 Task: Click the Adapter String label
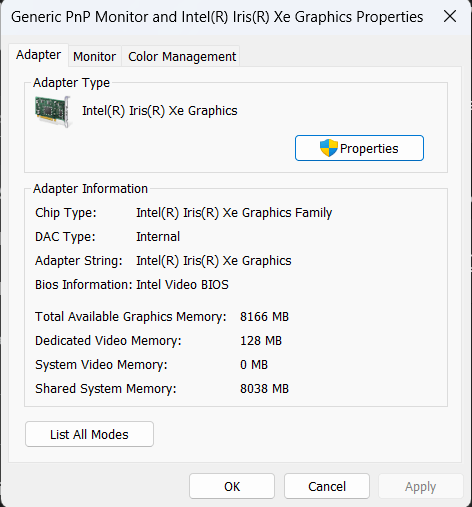[79, 261]
